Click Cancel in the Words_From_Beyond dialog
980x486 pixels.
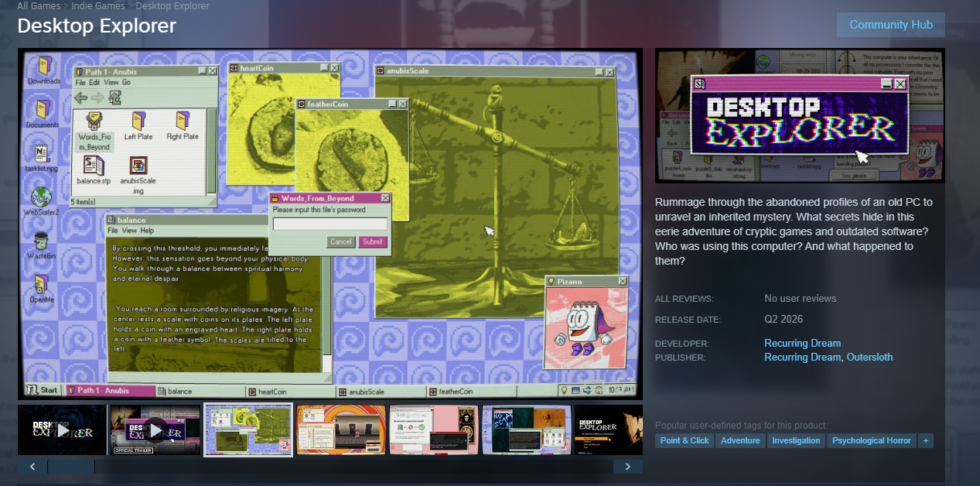pyautogui.click(x=341, y=241)
